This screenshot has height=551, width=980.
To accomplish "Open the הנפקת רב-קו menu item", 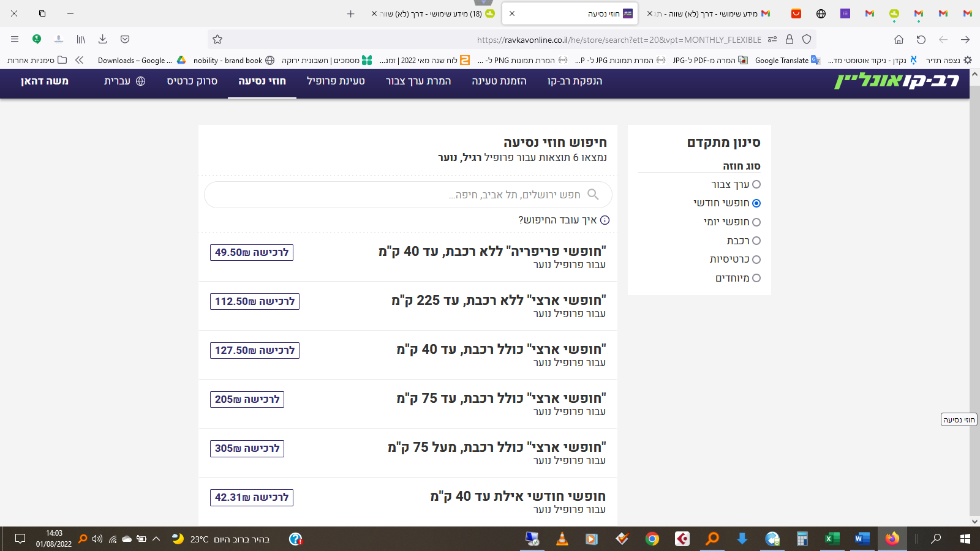I will [x=575, y=81].
